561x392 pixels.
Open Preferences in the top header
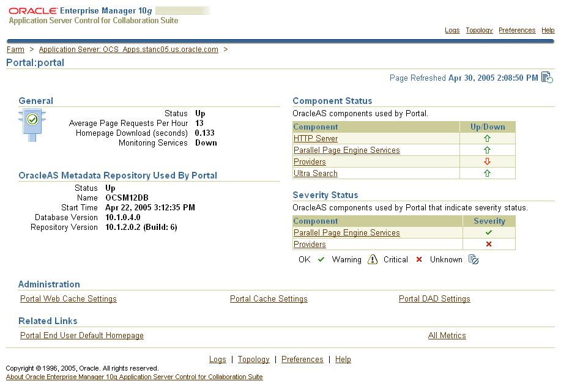[x=517, y=30]
